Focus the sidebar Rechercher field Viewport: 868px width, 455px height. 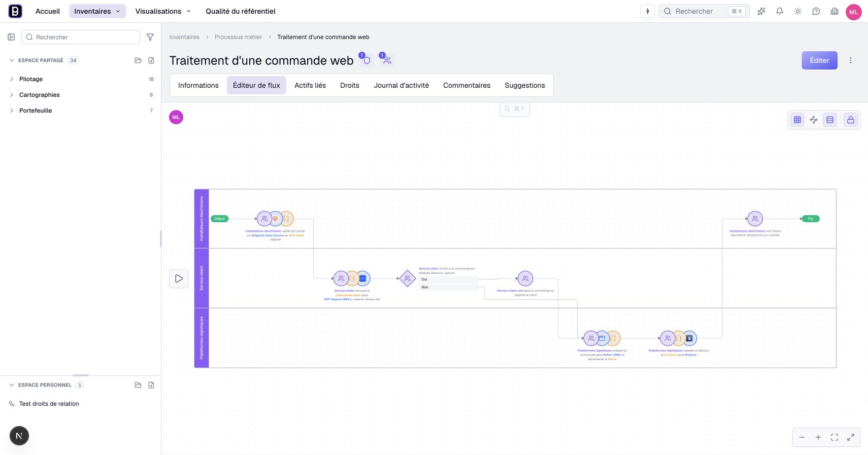pyautogui.click(x=81, y=37)
